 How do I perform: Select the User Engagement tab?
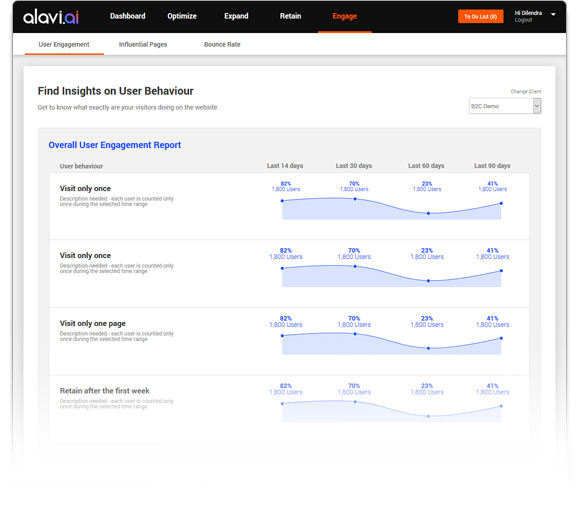64,44
